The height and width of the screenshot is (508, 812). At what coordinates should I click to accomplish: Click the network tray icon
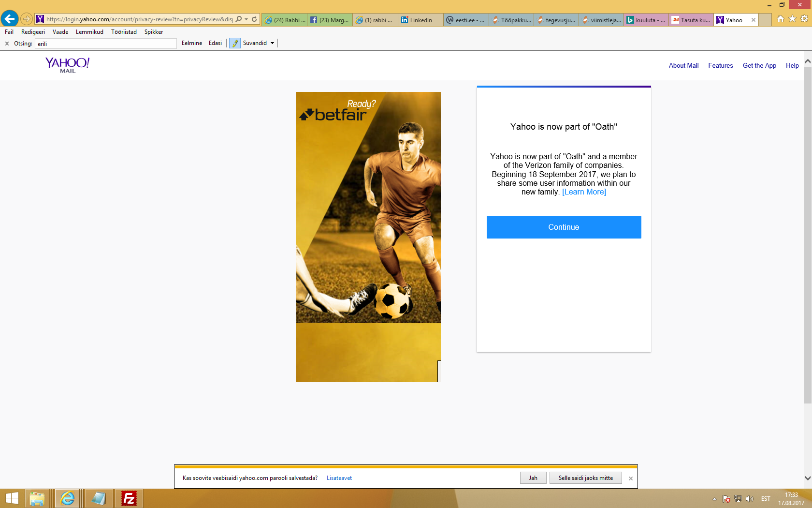[738, 499]
